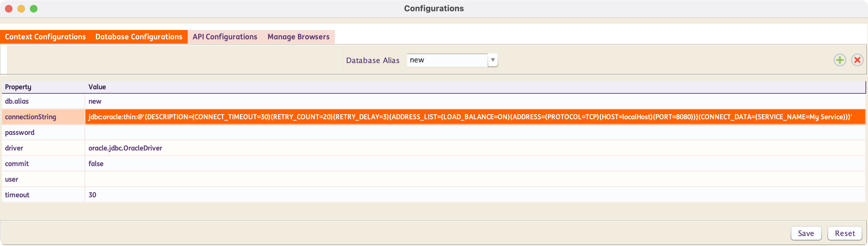Click the commit value false cell
The image size is (868, 246).
tap(96, 164)
